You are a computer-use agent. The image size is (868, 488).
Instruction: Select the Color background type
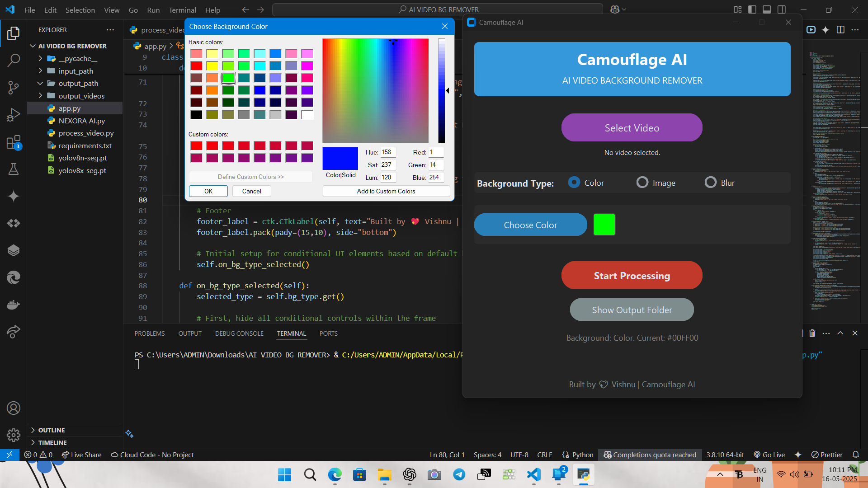point(574,183)
